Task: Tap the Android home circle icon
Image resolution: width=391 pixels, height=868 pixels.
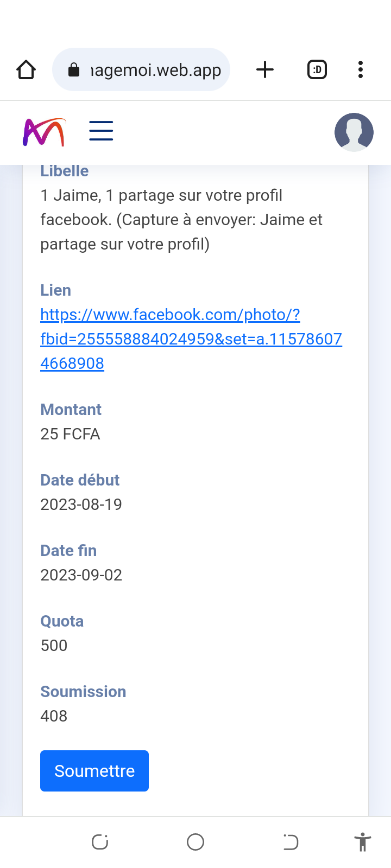Action: tap(195, 842)
